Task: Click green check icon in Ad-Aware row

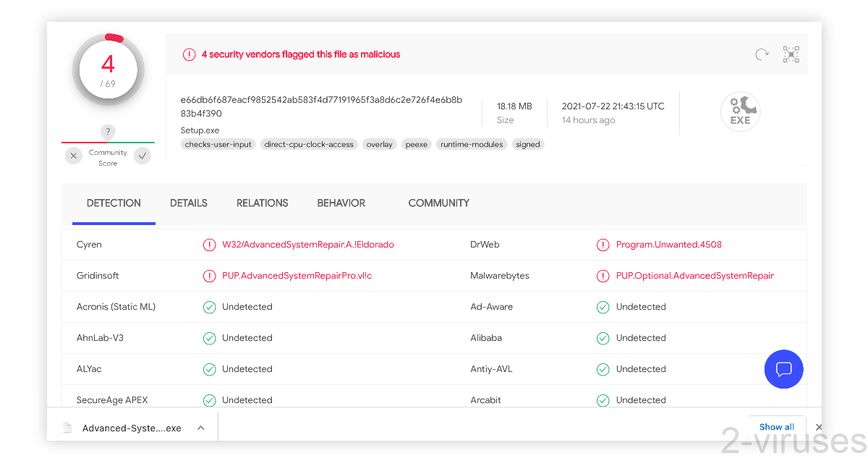Action: pyautogui.click(x=603, y=307)
